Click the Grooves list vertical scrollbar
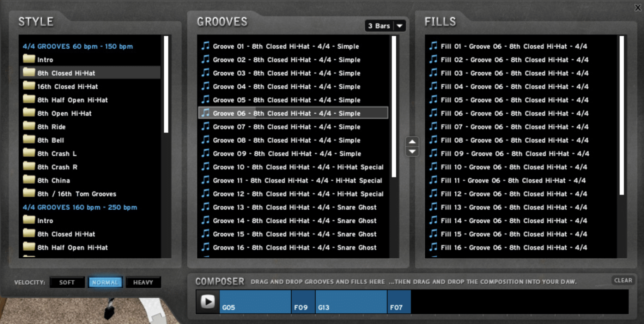This screenshot has height=324, width=644. [x=394, y=106]
